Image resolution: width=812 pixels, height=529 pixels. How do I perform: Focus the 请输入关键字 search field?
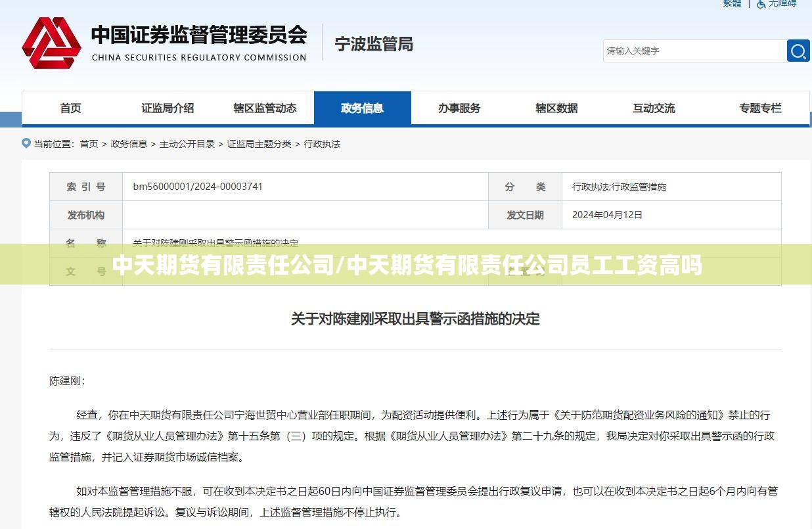(694, 51)
